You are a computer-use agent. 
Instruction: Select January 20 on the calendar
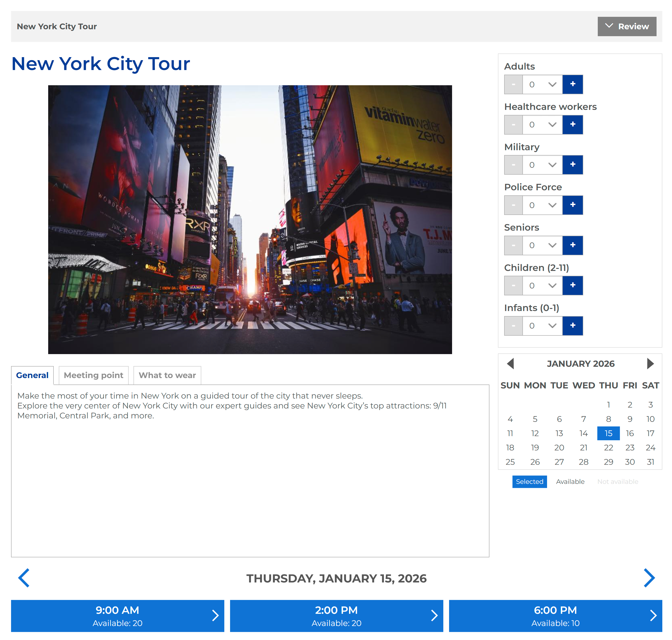click(x=559, y=448)
